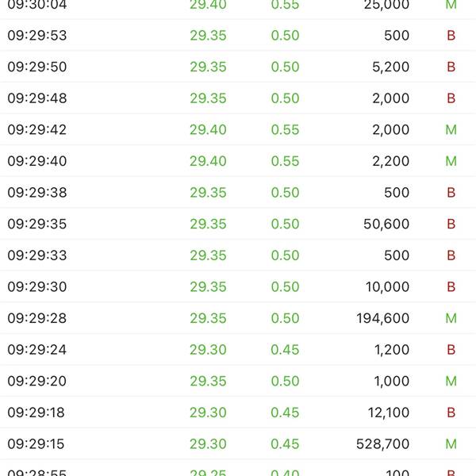Click the 09:29:24 trade at 29.30
The image size is (476, 476).
(x=238, y=349)
